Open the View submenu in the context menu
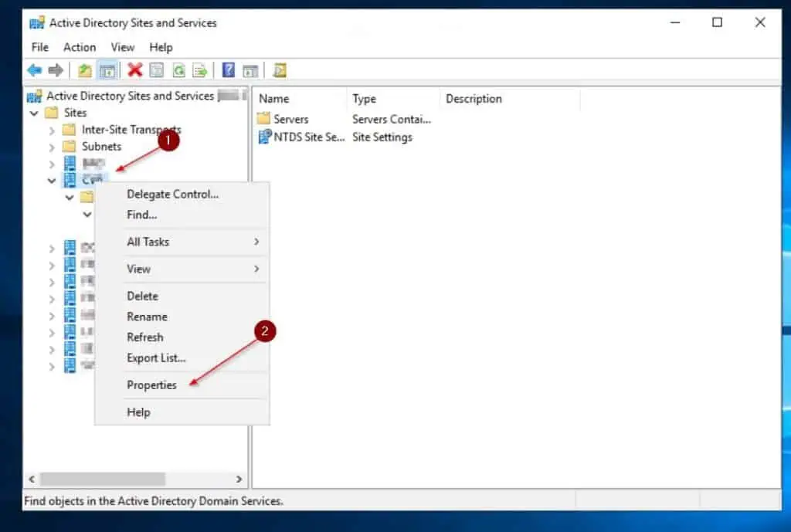The height and width of the screenshot is (532, 791). [x=182, y=269]
